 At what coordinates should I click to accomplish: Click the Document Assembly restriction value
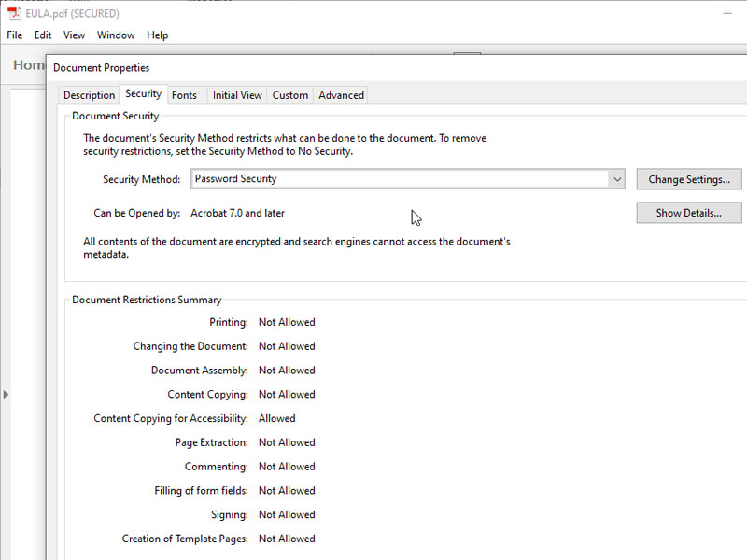287,371
